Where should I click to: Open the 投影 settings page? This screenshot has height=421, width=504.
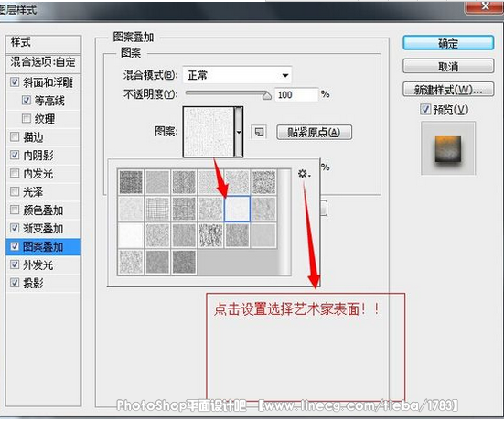(x=33, y=284)
